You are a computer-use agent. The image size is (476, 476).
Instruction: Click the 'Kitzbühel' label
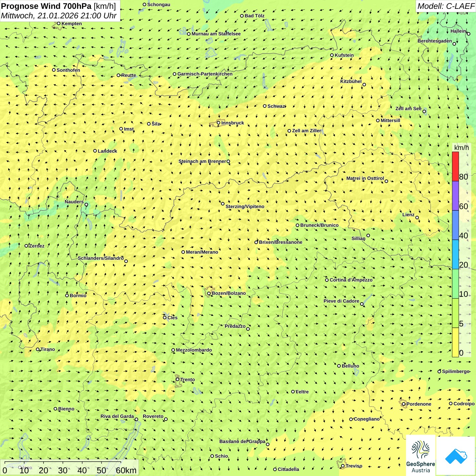pyautogui.click(x=351, y=81)
